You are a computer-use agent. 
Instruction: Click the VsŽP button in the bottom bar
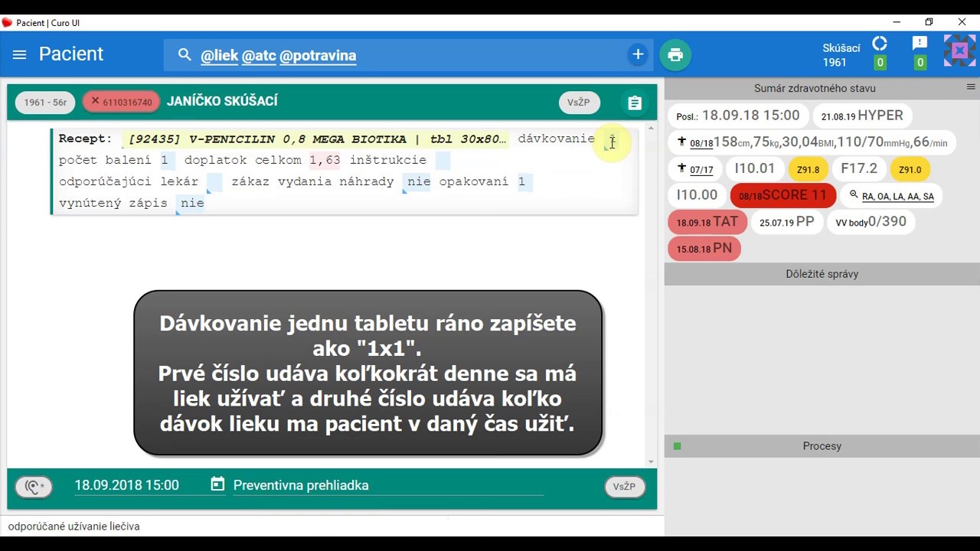(624, 487)
